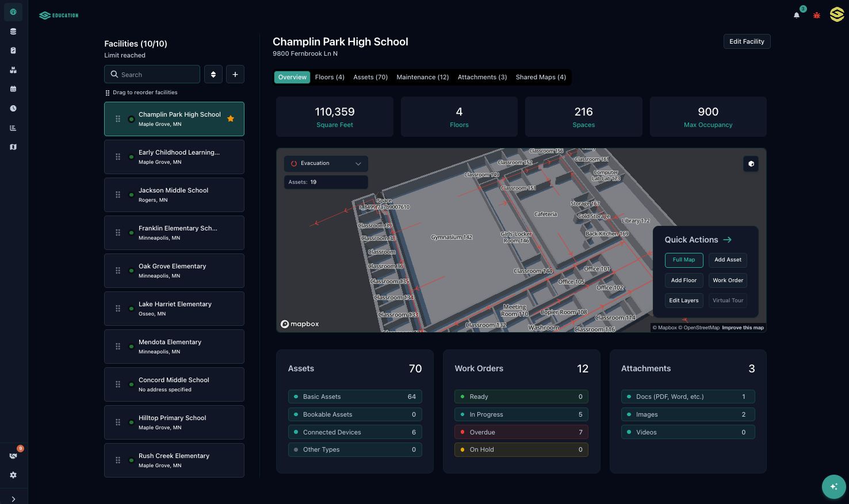Viewport: 849px width, 504px height.
Task: Click the Edit Facility button
Action: coord(747,41)
